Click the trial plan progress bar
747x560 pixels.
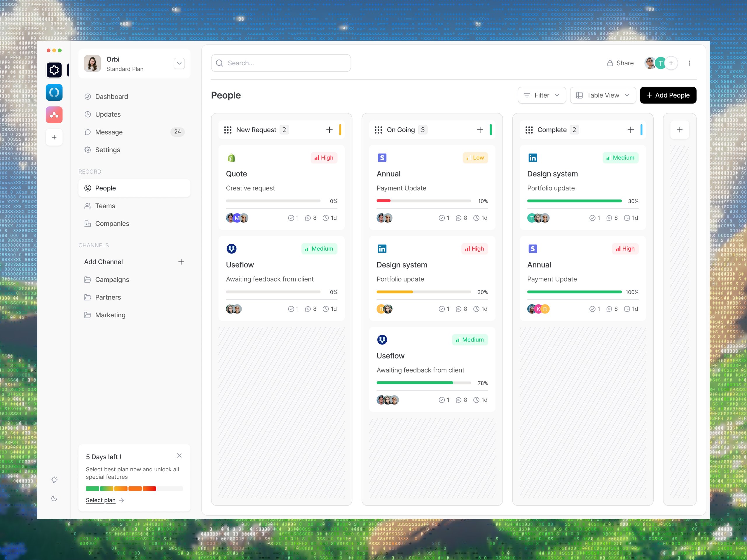[135, 489]
